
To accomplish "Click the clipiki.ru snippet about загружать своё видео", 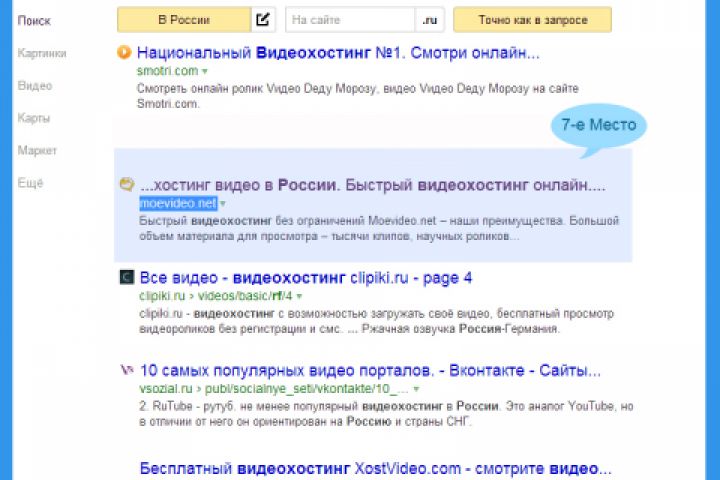I will click(x=377, y=321).
